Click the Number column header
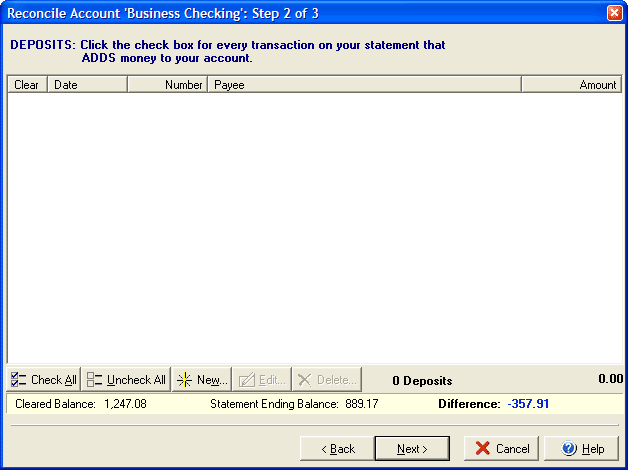Image resolution: width=628 pixels, height=470 pixels. [x=167, y=85]
